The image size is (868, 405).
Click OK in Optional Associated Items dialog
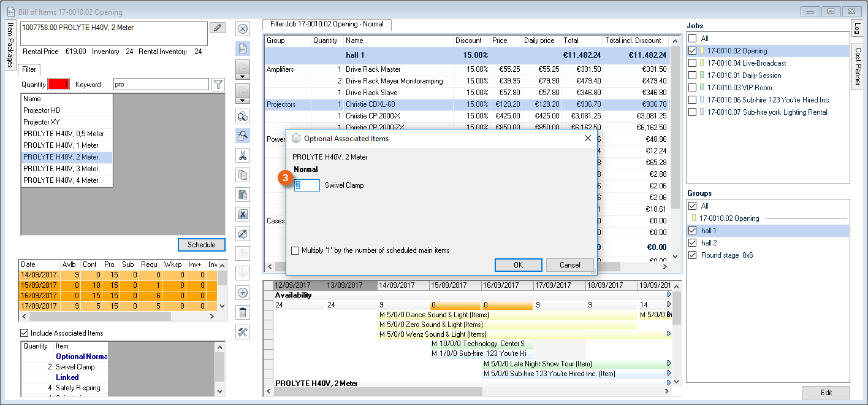pyautogui.click(x=518, y=265)
